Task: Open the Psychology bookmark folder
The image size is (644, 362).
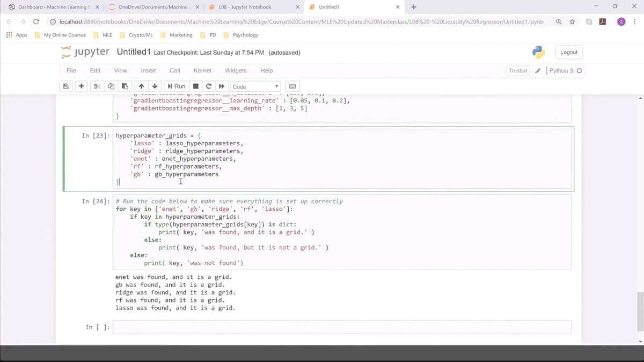Action: pyautogui.click(x=241, y=35)
